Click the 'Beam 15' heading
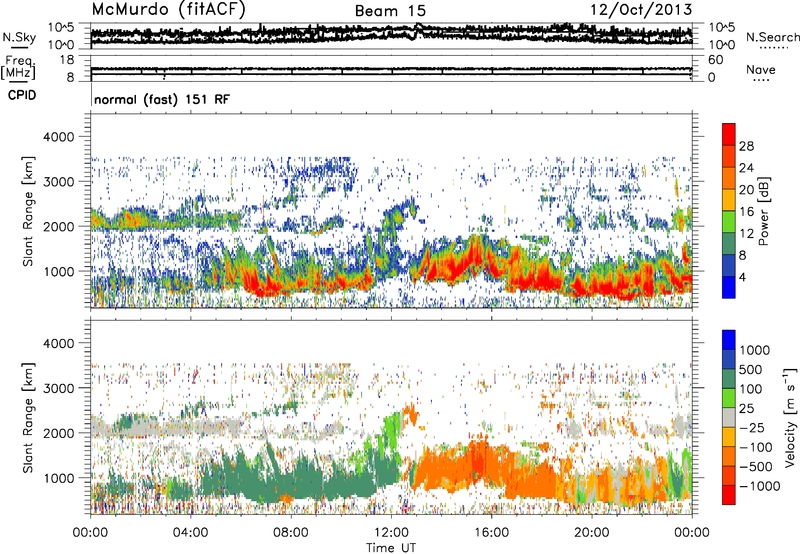This screenshot has height=554, width=800. click(x=390, y=11)
